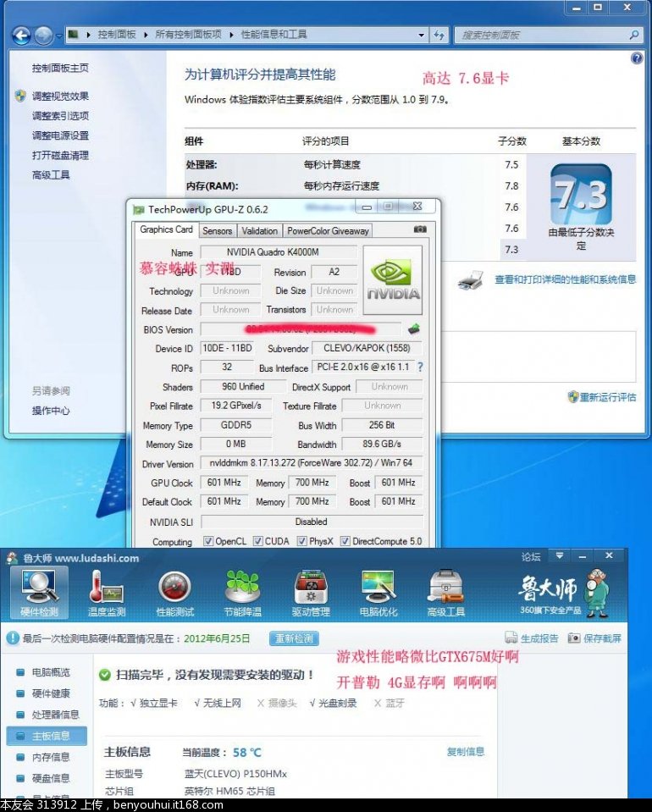The width and height of the screenshot is (652, 812).
Task: Switch to the Sensors tab in GPU-Z
Action: [217, 231]
